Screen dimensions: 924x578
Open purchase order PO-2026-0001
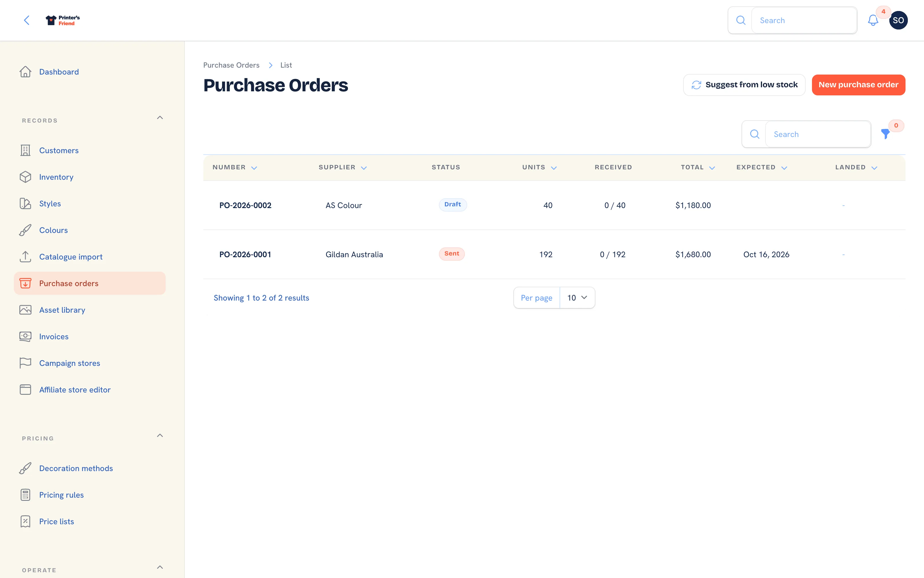(245, 255)
